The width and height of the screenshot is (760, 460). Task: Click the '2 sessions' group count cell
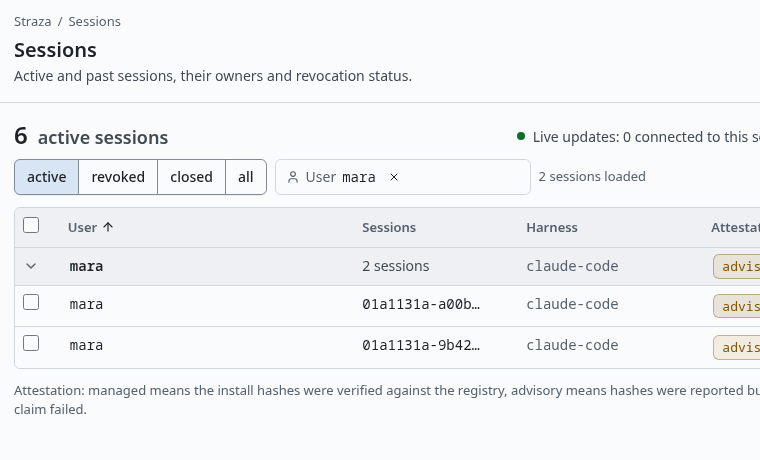pyautogui.click(x=396, y=266)
